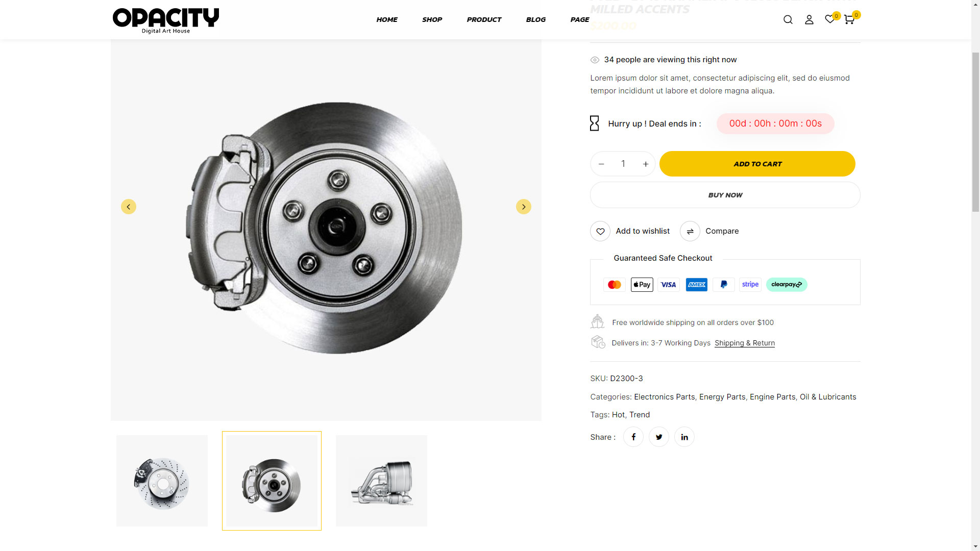The height and width of the screenshot is (551, 980).
Task: Show the next product image
Action: [524, 207]
